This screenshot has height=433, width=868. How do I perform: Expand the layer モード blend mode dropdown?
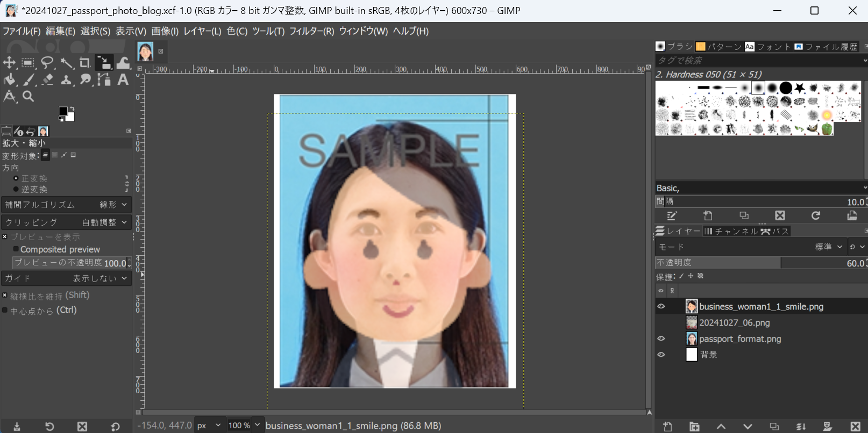pyautogui.click(x=828, y=247)
